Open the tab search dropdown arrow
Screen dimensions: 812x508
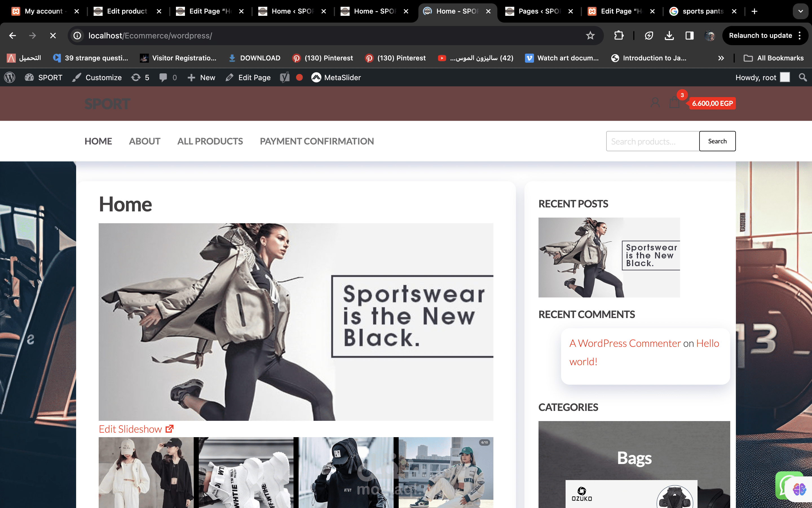801,11
